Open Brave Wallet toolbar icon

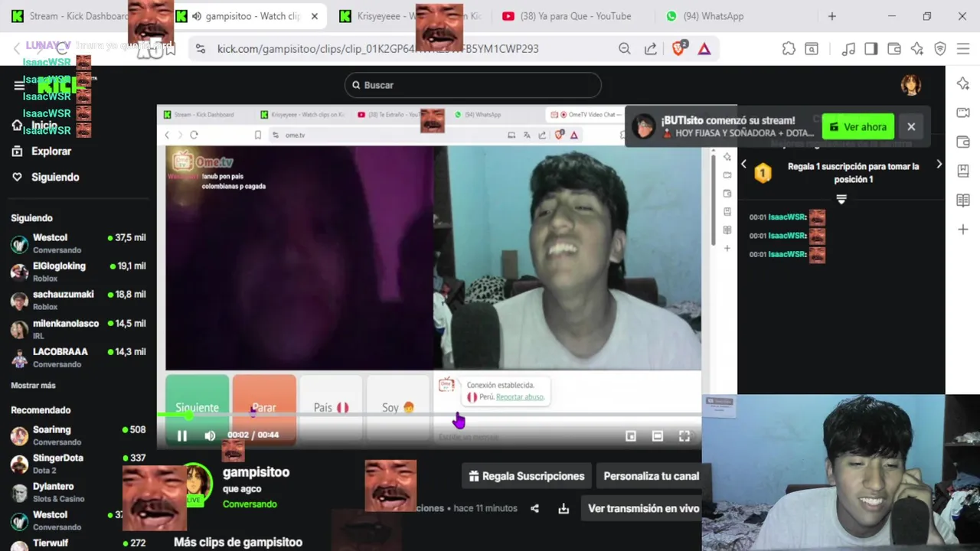coord(894,49)
